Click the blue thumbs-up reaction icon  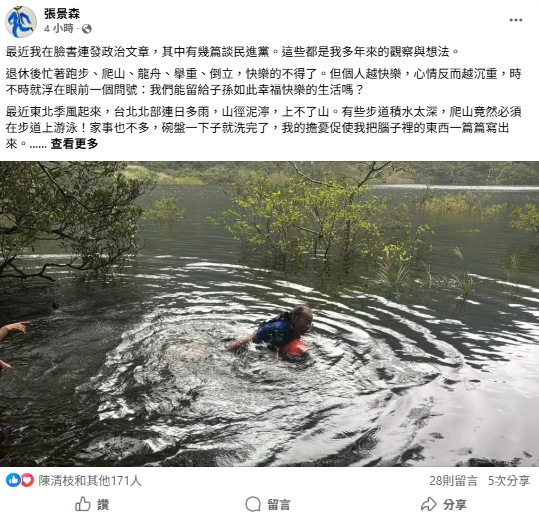coord(13,480)
